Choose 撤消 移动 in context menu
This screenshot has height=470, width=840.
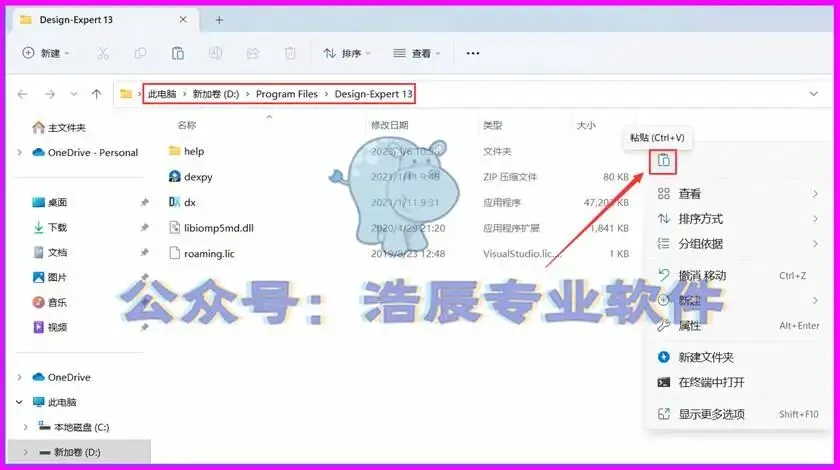point(738,275)
